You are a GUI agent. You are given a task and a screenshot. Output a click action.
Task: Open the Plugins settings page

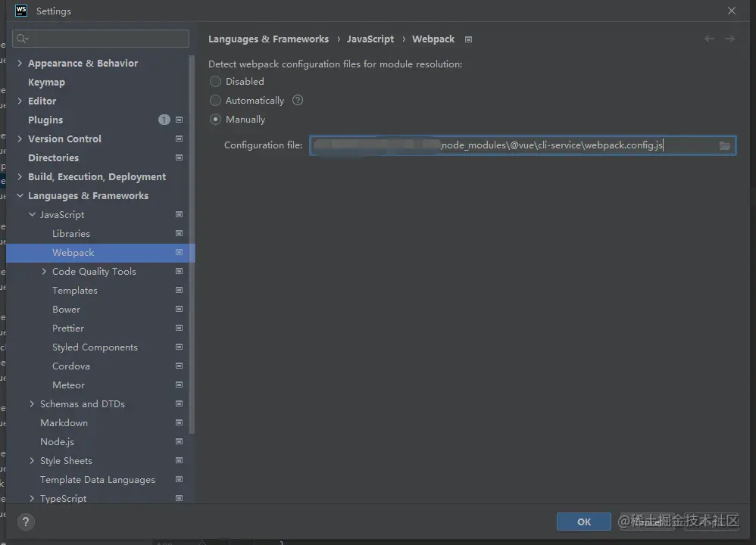pyautogui.click(x=45, y=120)
